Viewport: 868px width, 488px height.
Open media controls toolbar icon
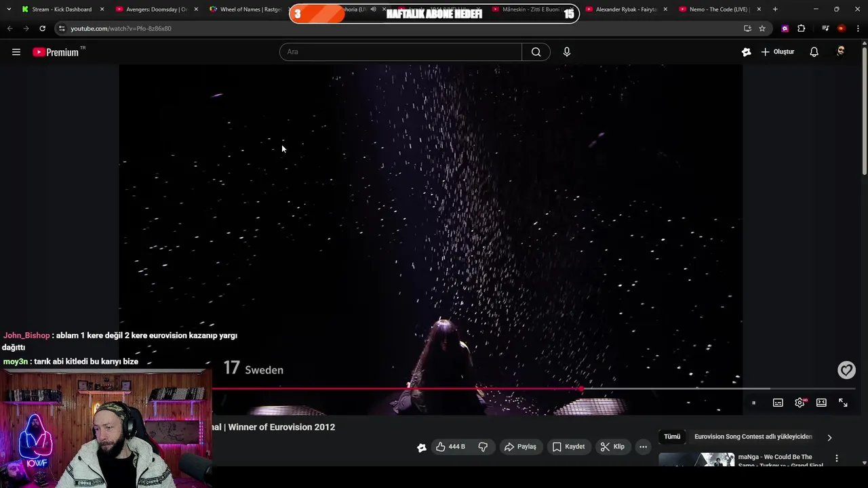coord(825,28)
